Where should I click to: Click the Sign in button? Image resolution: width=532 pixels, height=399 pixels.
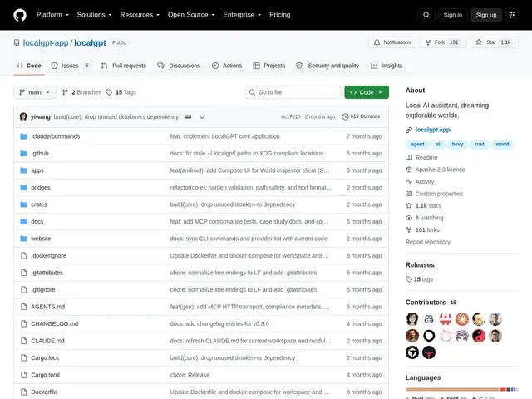[452, 15]
